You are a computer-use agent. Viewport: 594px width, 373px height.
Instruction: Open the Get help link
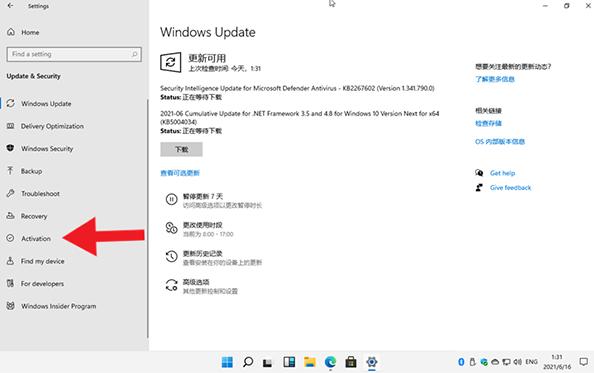point(502,173)
